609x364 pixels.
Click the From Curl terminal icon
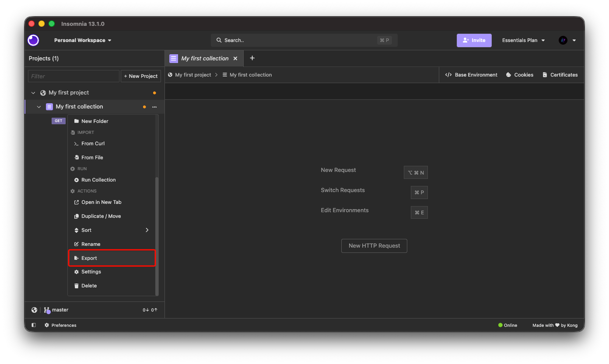(77, 143)
